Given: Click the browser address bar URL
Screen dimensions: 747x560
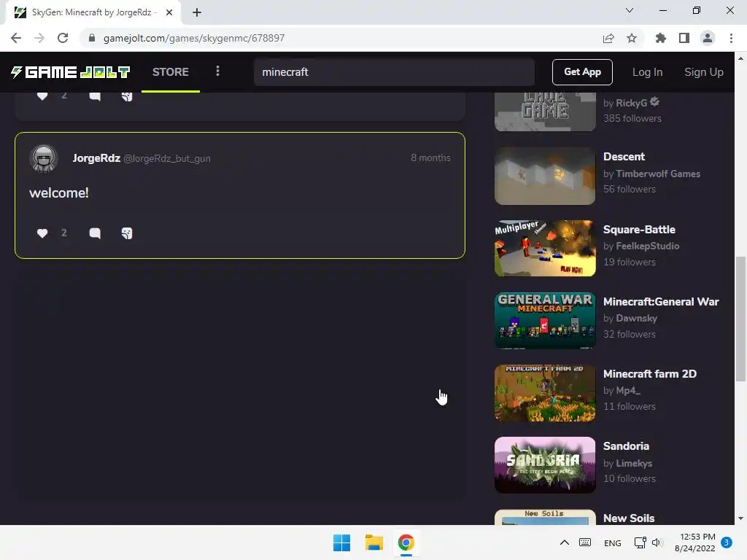Looking at the screenshot, I should 194,38.
